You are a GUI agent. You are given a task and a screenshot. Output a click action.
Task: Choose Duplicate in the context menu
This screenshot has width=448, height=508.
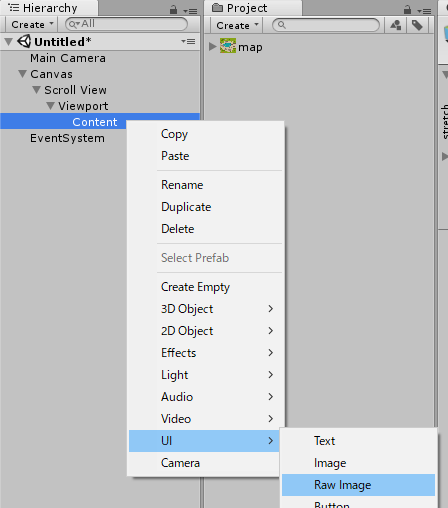pyautogui.click(x=206, y=207)
